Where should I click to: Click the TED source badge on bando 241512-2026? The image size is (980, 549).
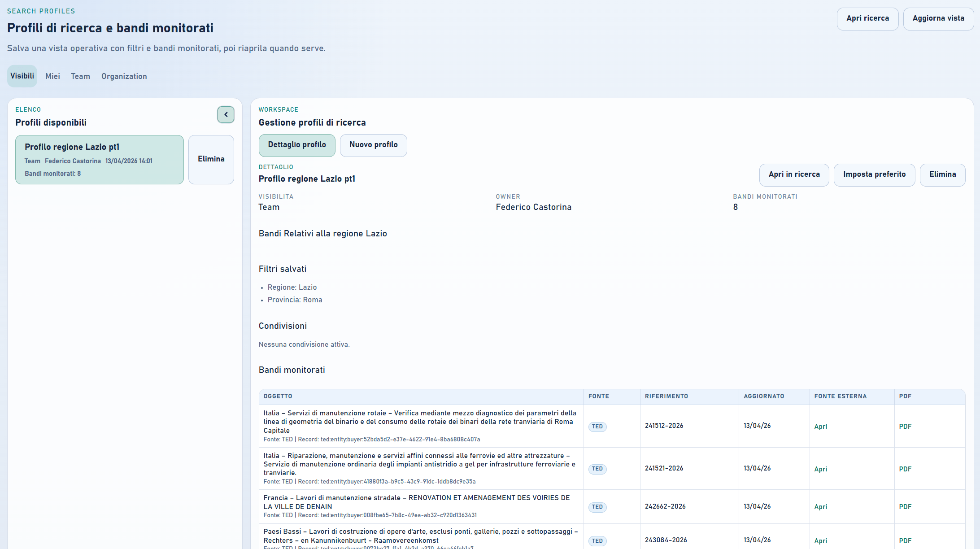(x=597, y=427)
